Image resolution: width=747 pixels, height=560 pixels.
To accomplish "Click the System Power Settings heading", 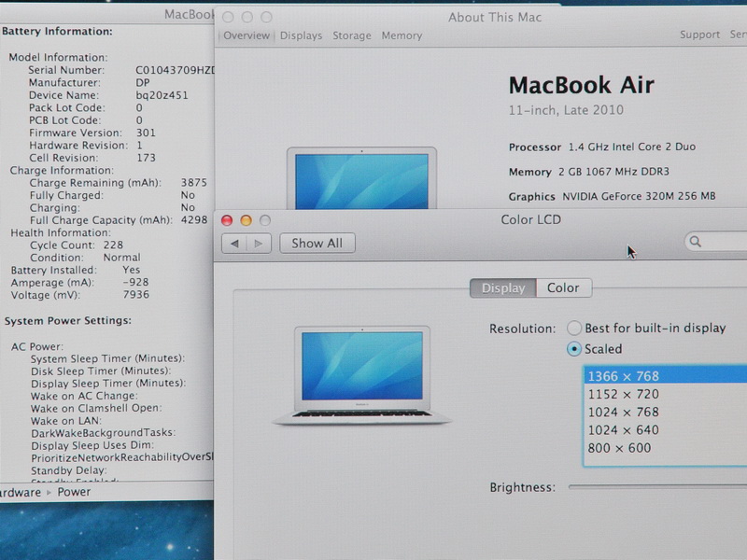I will point(67,320).
